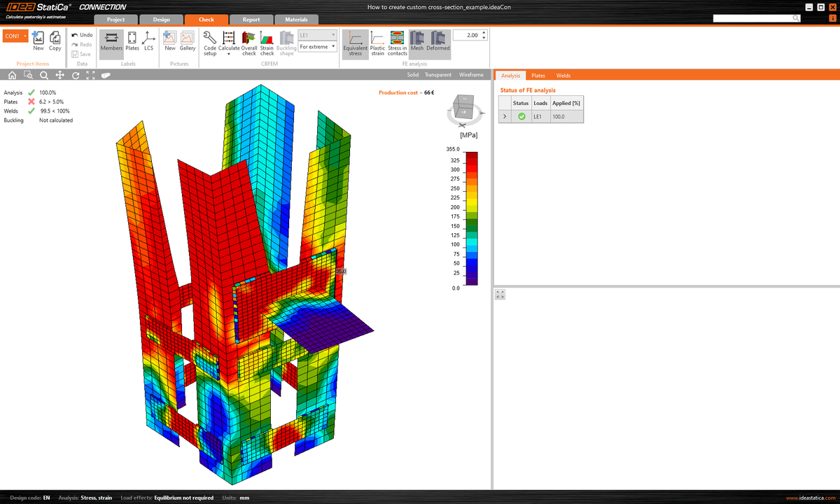Open the load case LE1 dropdown
The height and width of the screenshot is (504, 840).
[x=333, y=34]
